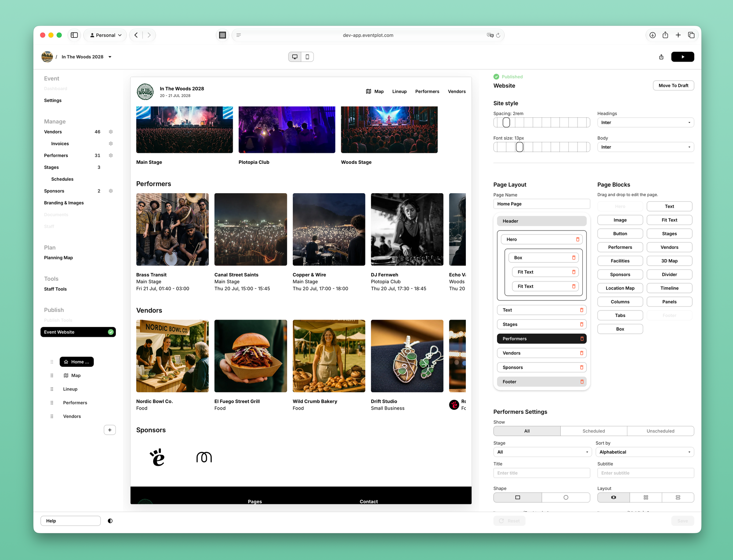Choose carousel layout option
The image size is (733, 560).
[614, 497]
